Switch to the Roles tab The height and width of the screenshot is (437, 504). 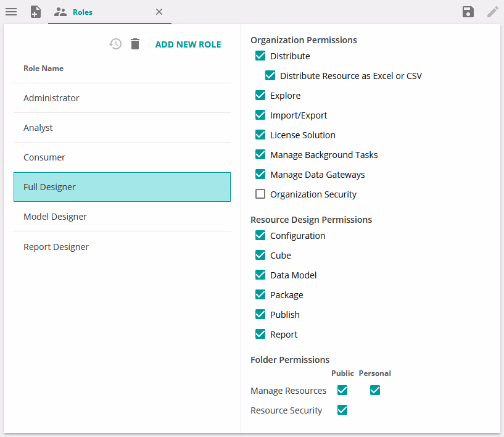pyautogui.click(x=83, y=12)
